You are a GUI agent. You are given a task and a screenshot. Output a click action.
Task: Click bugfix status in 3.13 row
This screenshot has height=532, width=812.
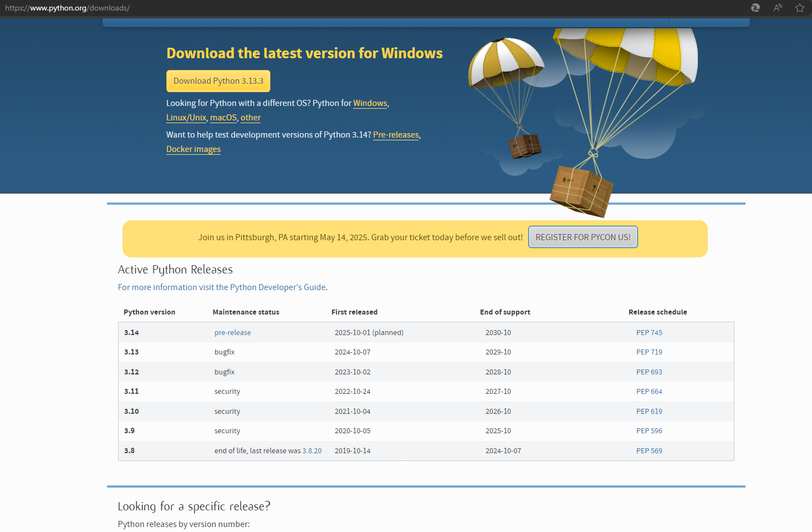click(224, 352)
